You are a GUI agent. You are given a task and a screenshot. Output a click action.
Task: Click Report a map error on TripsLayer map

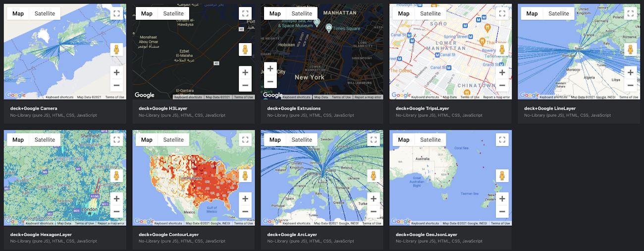[496, 97]
